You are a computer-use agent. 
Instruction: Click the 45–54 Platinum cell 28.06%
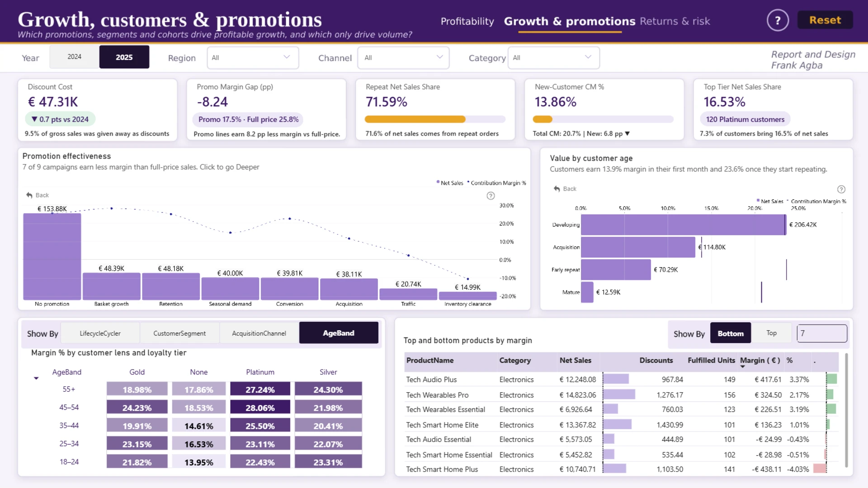coord(260,408)
